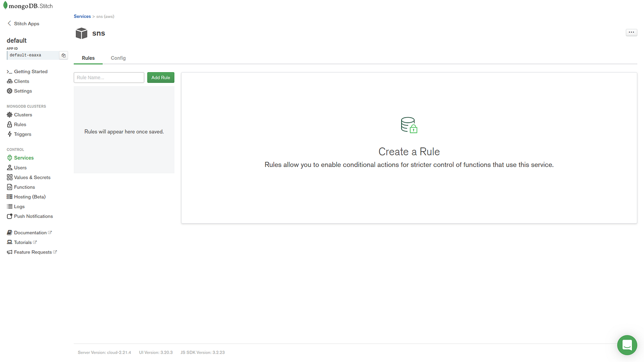This screenshot has height=362, width=644.
Task: Select the Triggers sidebar item
Action: [22, 134]
